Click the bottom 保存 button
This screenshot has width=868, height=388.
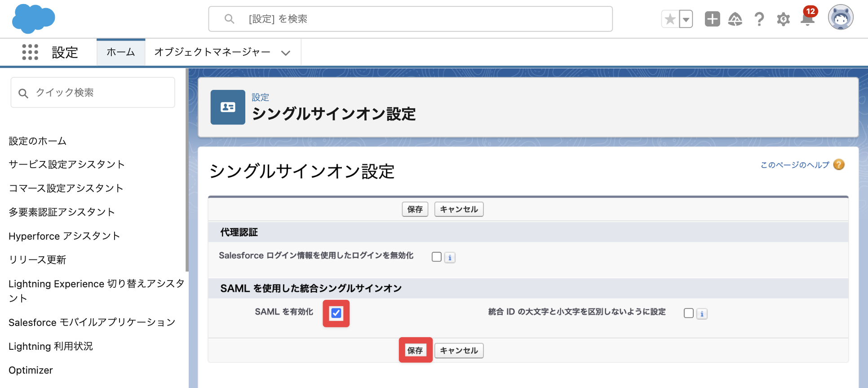tap(415, 350)
